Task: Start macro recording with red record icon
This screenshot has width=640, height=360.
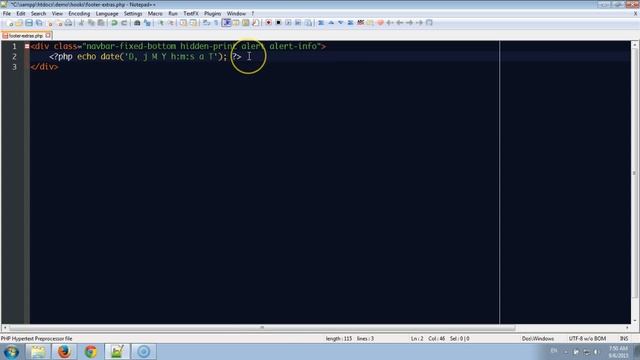Action: pos(268,23)
